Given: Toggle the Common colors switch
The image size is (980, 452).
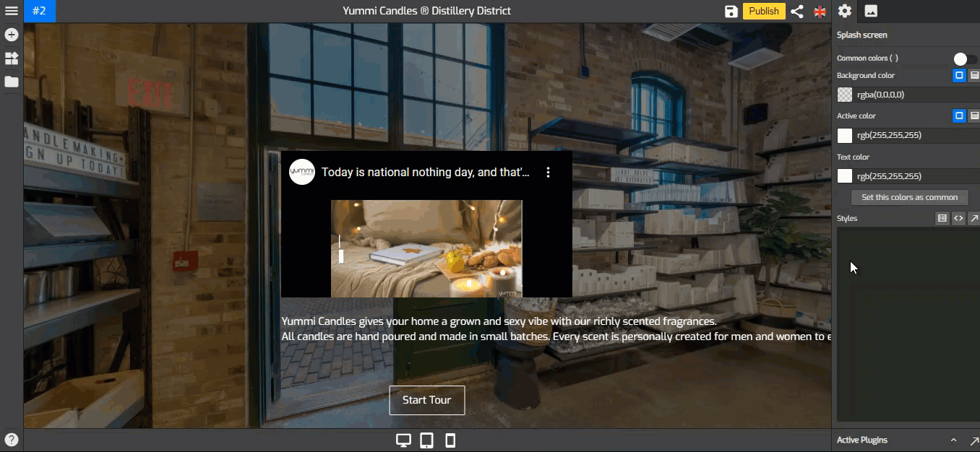Looking at the screenshot, I should pos(964,58).
